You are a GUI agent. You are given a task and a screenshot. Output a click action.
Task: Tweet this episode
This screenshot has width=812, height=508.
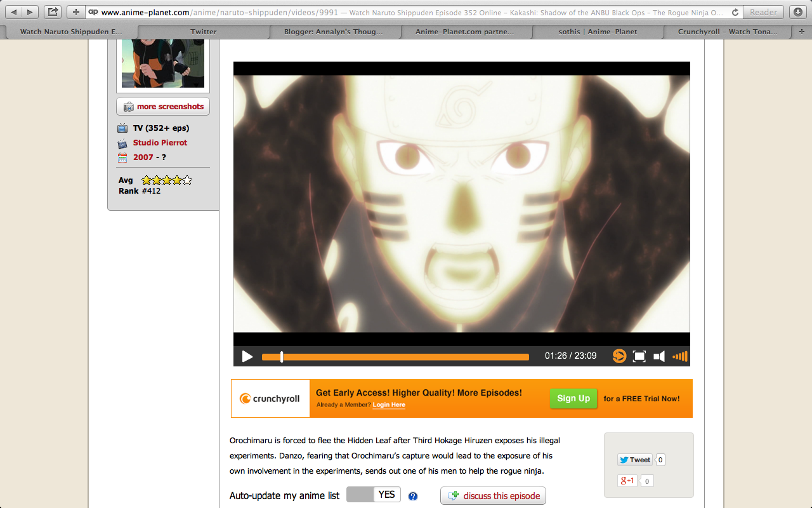pos(634,460)
